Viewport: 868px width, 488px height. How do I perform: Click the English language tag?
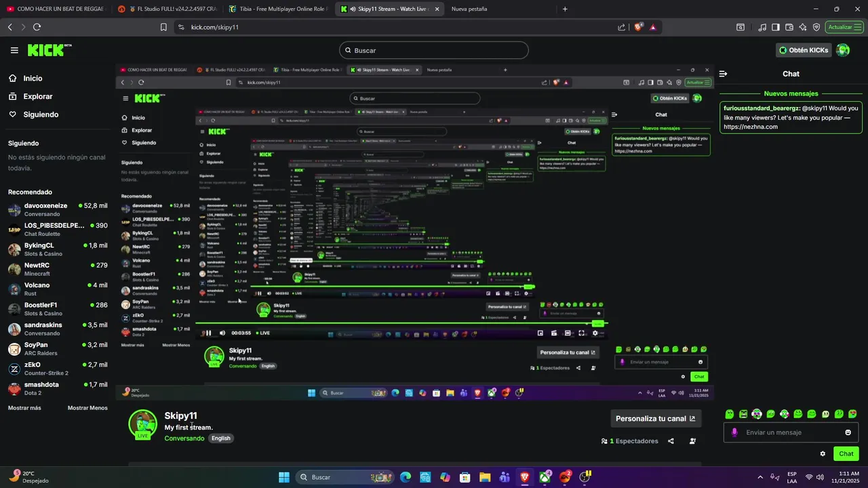[x=221, y=439]
